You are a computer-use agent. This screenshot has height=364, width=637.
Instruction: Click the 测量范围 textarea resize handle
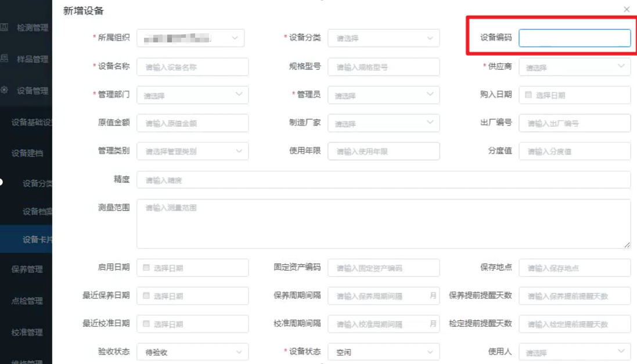pyautogui.click(x=627, y=244)
